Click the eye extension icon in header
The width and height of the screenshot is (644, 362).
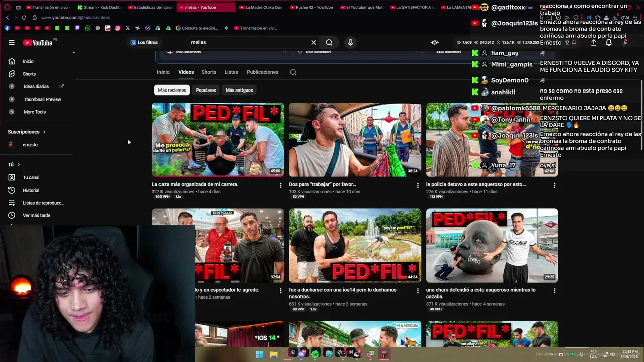(x=435, y=43)
